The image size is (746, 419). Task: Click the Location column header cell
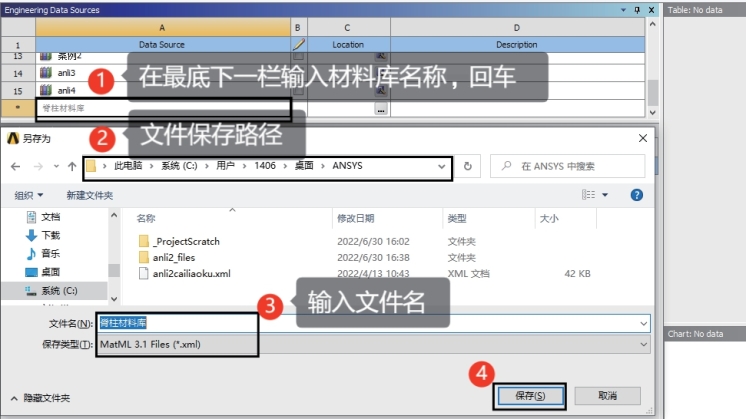pos(348,45)
